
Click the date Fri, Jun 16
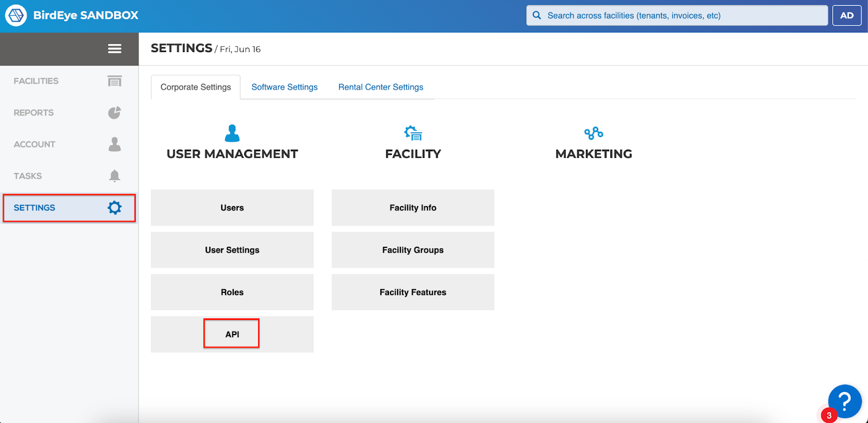click(240, 49)
